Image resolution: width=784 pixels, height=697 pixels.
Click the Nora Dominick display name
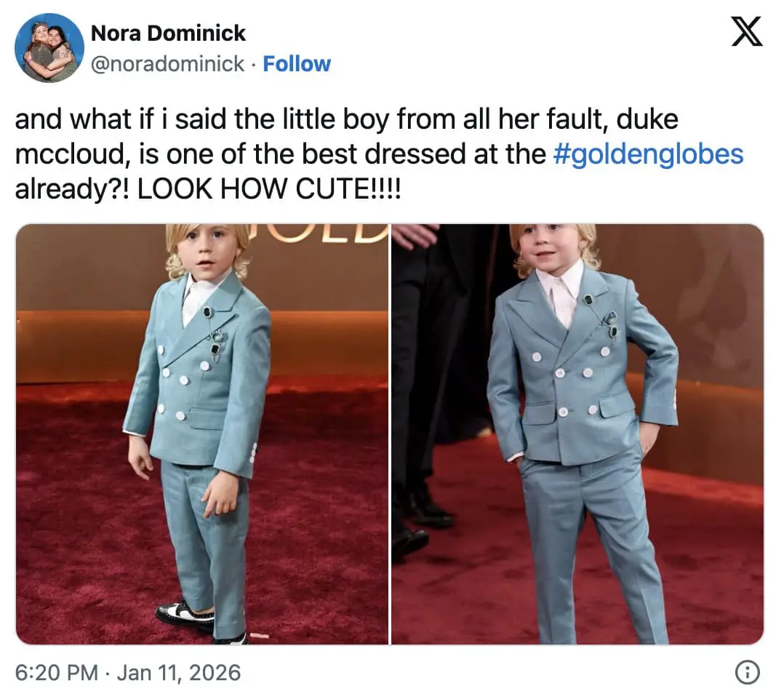coord(168,33)
